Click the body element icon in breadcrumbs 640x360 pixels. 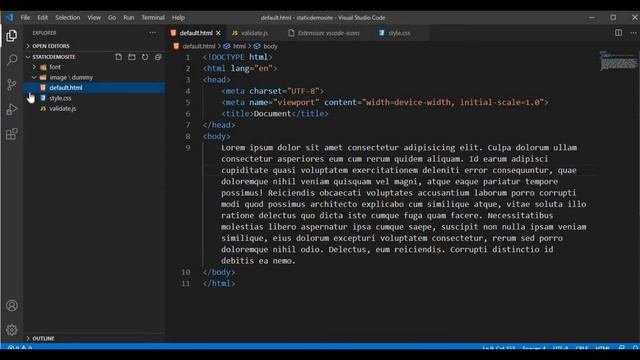click(x=257, y=46)
